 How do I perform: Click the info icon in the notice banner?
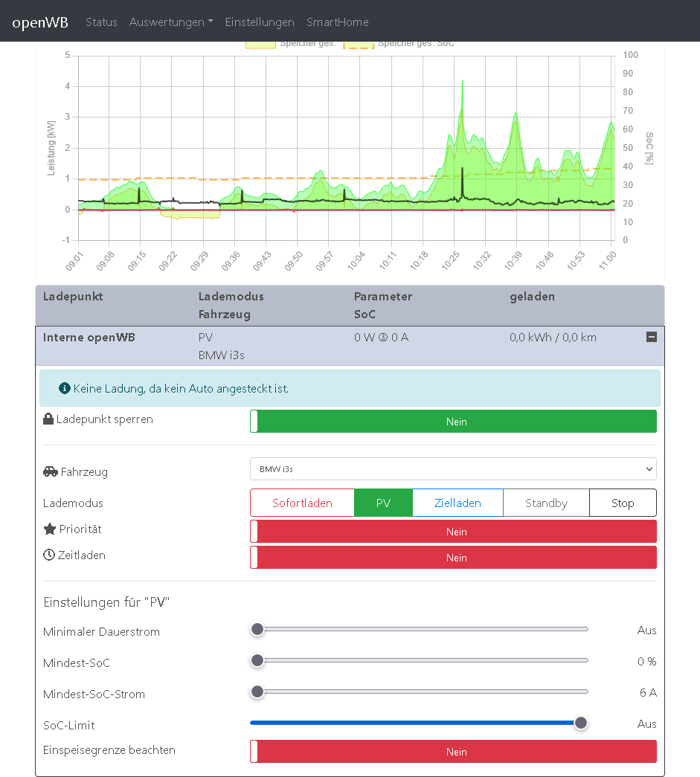(x=65, y=388)
